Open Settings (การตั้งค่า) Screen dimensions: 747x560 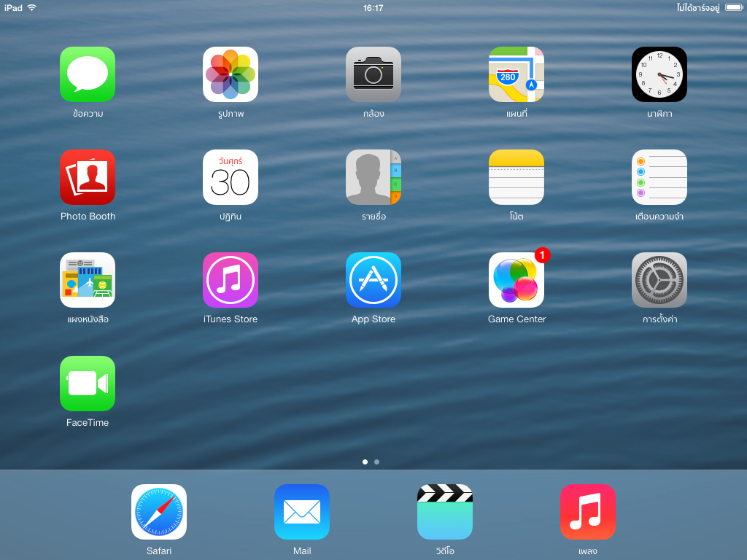click(659, 280)
